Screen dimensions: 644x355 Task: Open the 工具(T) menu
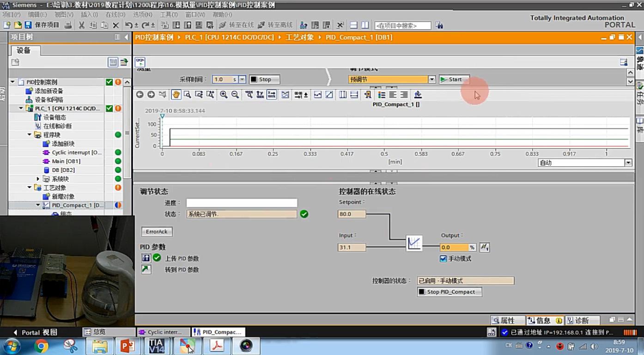[x=169, y=15]
